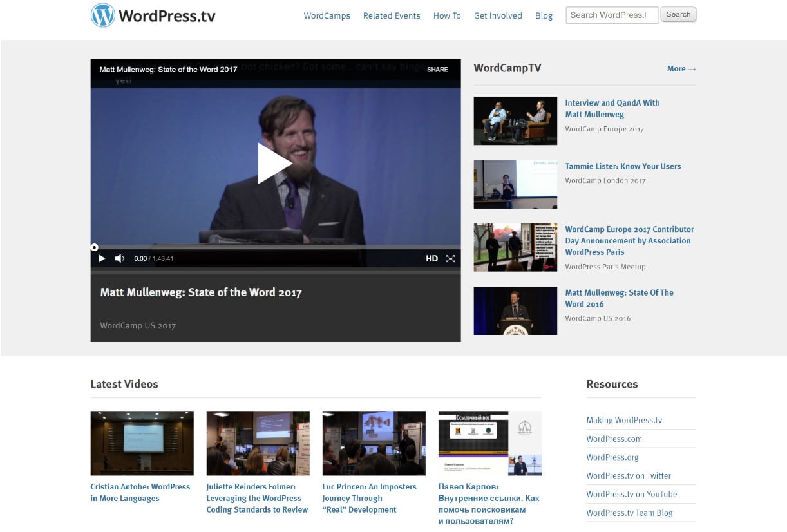Click the Search button next to the search box
The width and height of the screenshot is (787, 532).
(x=678, y=14)
